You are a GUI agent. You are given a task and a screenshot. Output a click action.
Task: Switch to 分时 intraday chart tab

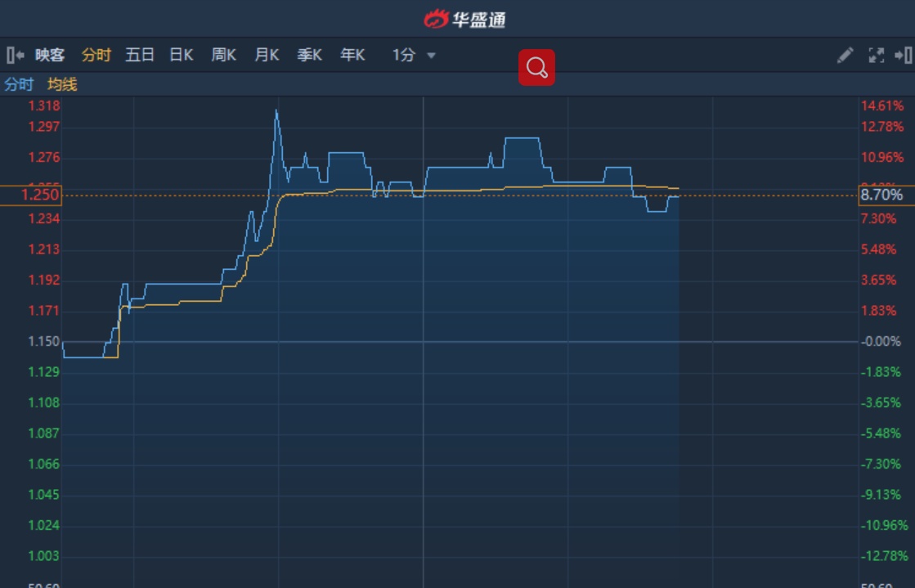[96, 56]
